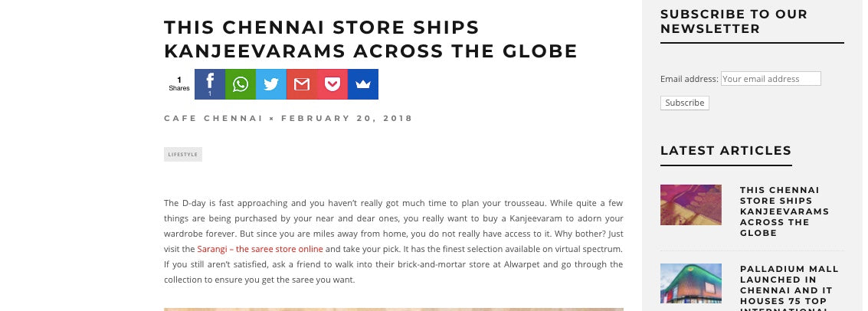Click the main article headline
The width and height of the screenshot is (868, 311).
point(371,39)
